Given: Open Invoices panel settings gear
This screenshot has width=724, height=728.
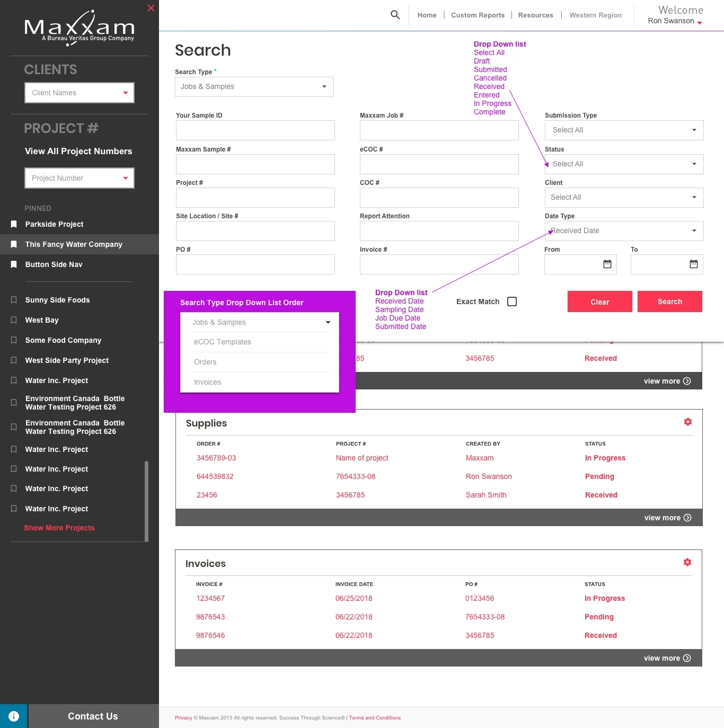Looking at the screenshot, I should [687, 562].
